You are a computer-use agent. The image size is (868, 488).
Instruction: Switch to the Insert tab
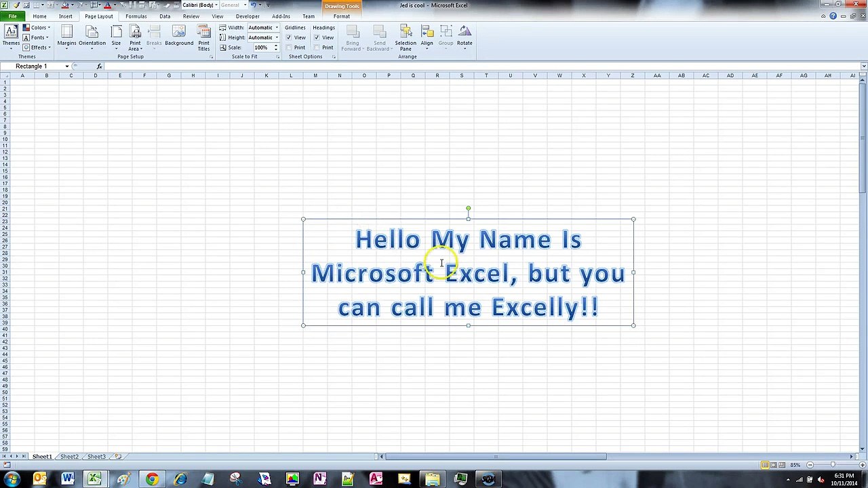point(66,16)
